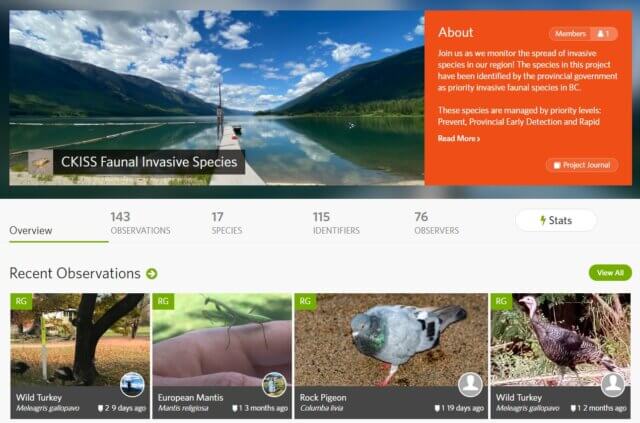Open the Members count button

(583, 34)
